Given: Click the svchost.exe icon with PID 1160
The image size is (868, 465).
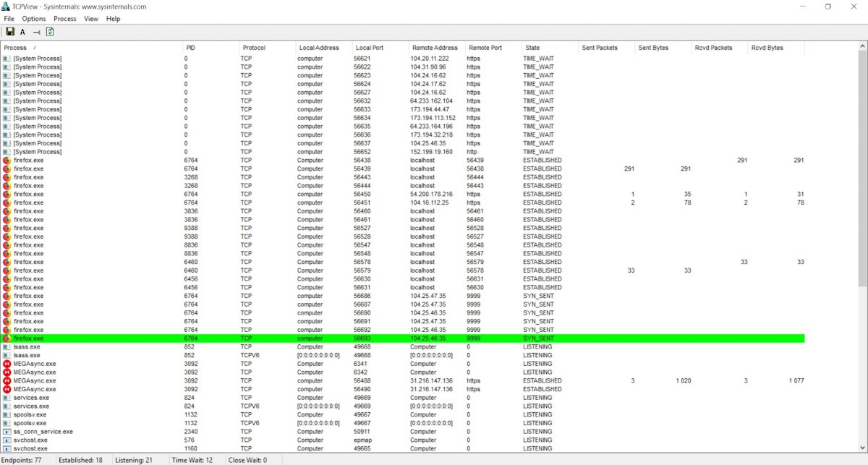Looking at the screenshot, I should click(7, 448).
